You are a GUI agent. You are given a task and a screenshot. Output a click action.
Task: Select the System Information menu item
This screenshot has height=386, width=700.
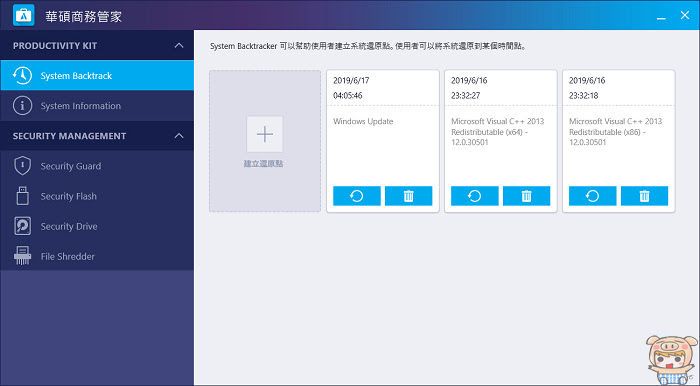tap(97, 106)
